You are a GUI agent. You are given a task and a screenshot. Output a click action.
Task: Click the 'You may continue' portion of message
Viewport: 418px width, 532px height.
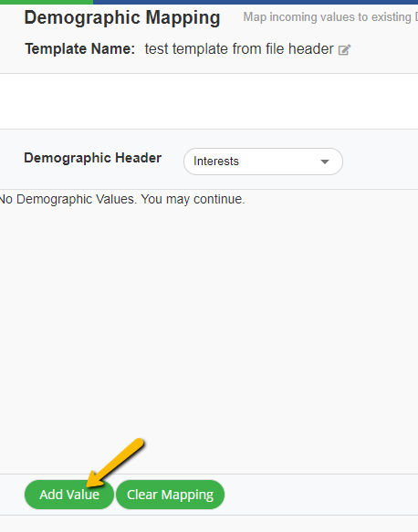coord(193,199)
